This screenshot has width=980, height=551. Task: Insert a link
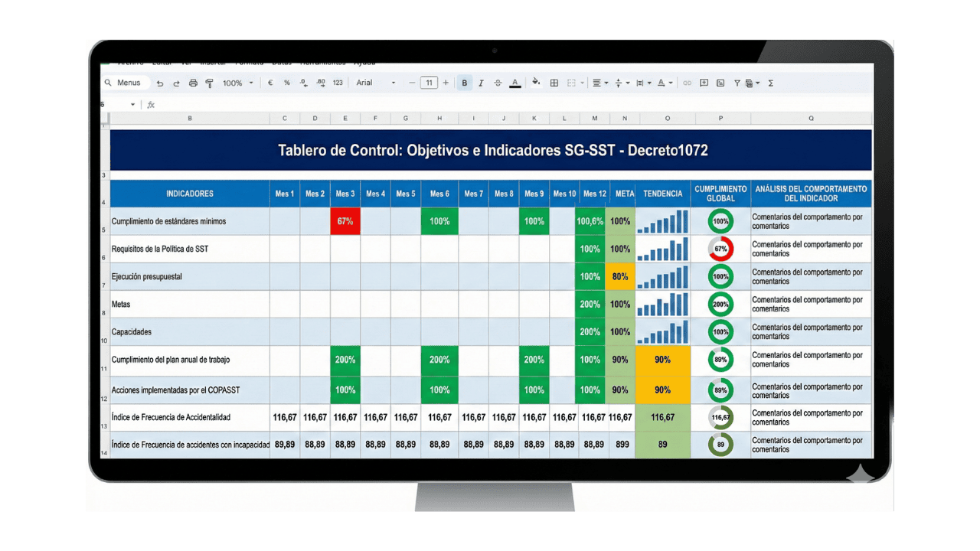[x=688, y=83]
